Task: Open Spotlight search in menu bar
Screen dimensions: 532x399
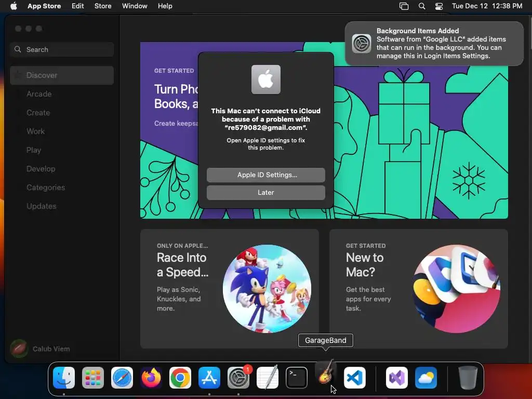Action: pos(422,6)
